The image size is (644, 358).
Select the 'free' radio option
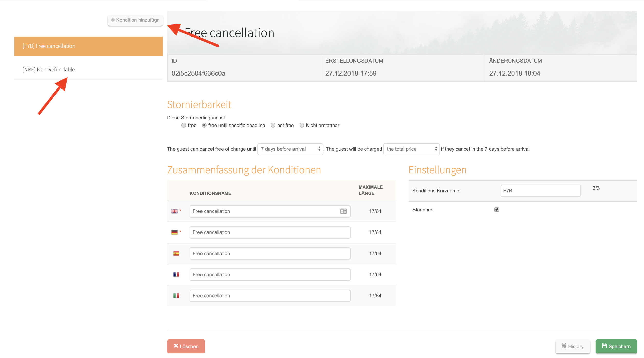(184, 126)
